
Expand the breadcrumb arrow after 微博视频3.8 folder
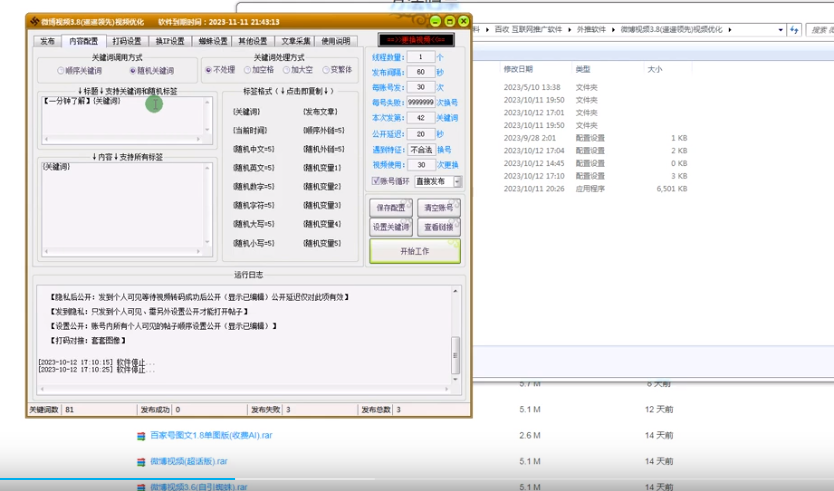click(730, 30)
